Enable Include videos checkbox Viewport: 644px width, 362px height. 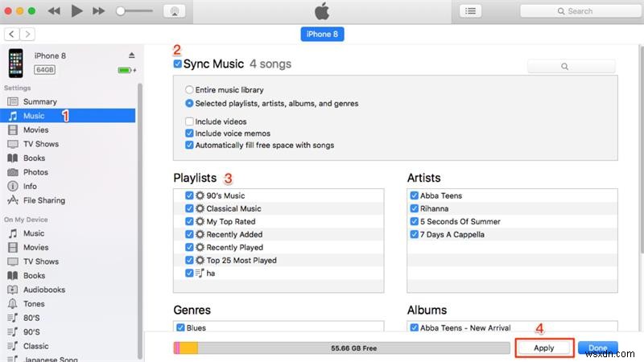point(189,121)
